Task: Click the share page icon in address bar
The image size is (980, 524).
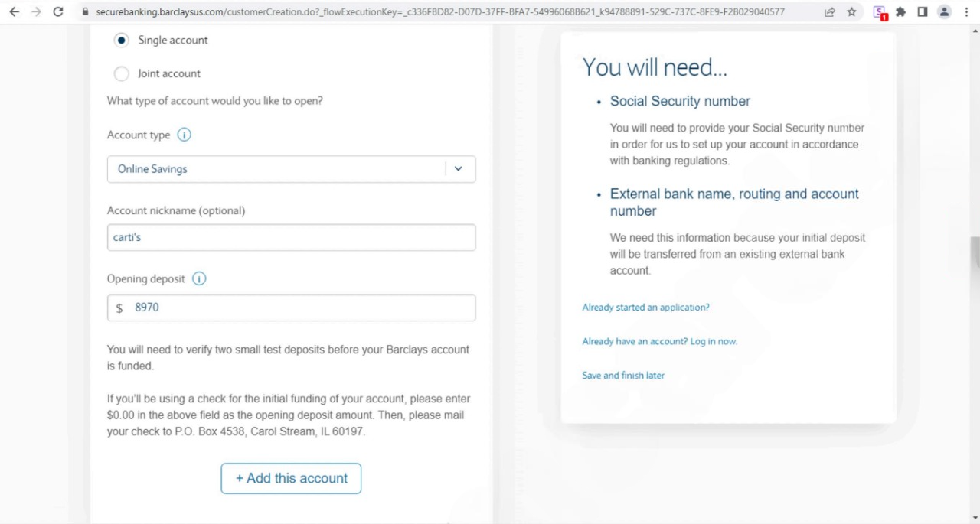Action: (x=830, y=12)
